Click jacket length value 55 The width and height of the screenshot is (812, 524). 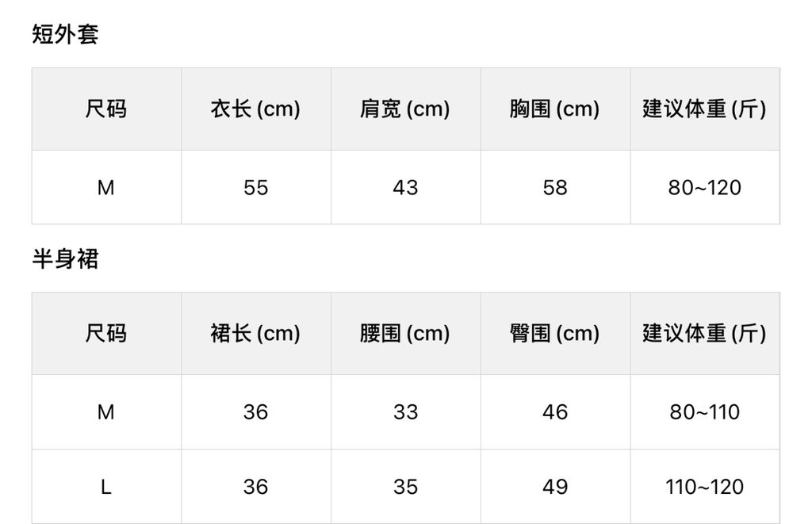255,188
